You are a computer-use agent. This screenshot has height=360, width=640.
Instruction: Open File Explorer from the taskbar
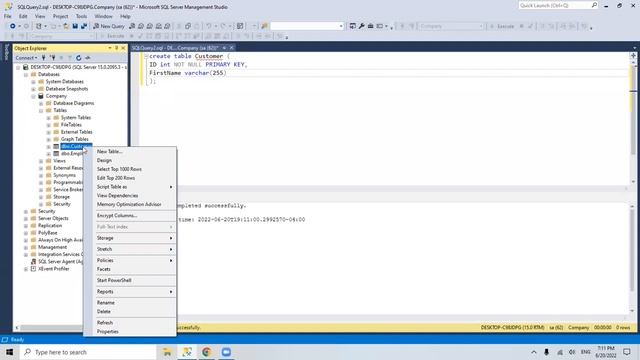[167, 352]
